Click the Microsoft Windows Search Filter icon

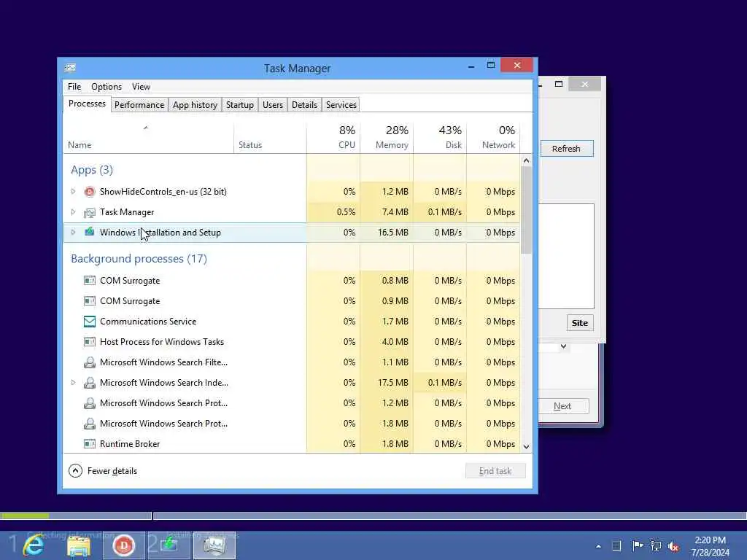pos(89,362)
